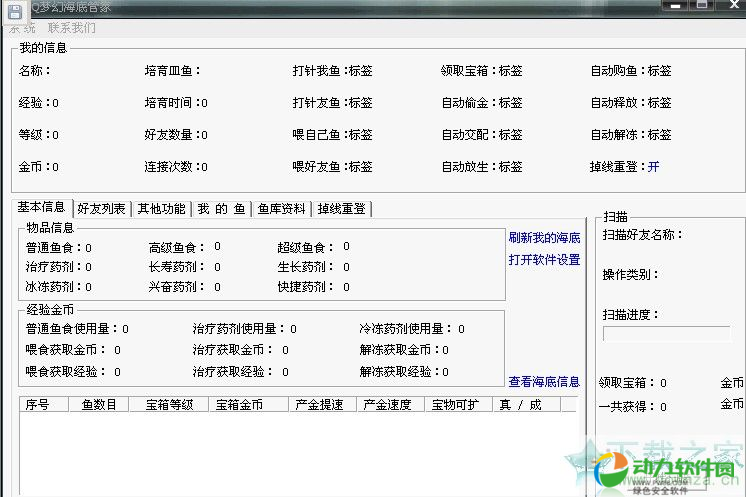
Task: Open the 联系我们 menu
Action: [x=72, y=28]
